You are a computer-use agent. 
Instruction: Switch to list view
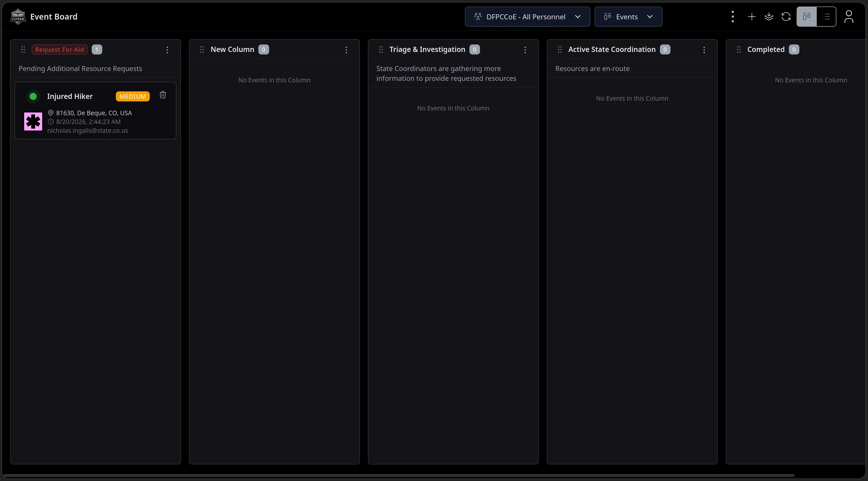826,17
